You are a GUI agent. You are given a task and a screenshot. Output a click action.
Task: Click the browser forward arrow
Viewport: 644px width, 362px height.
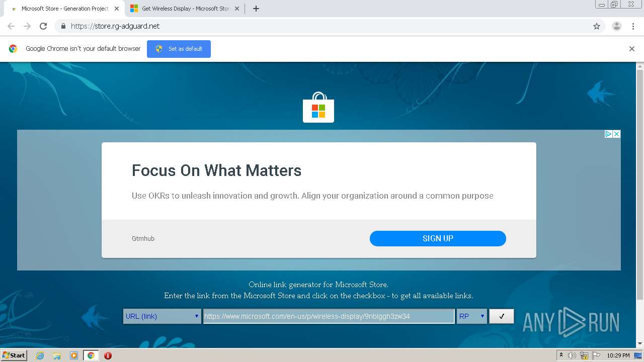[27, 26]
